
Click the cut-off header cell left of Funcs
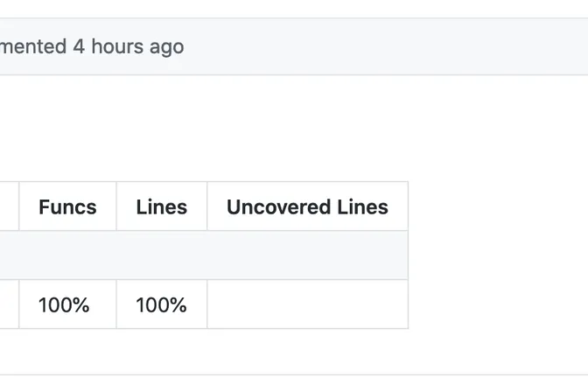(9, 206)
